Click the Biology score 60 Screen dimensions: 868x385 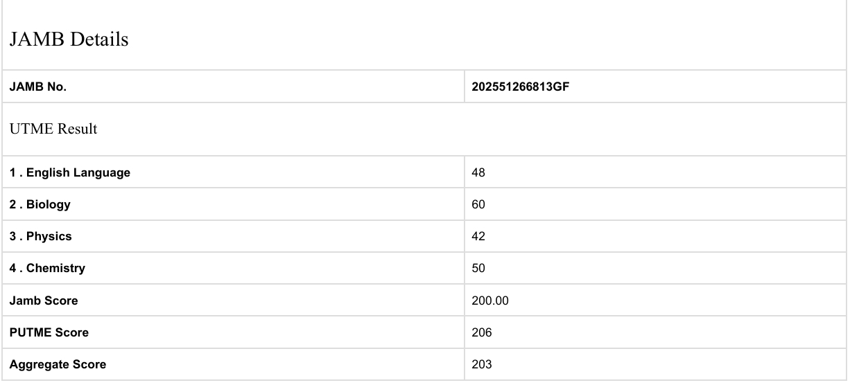478,204
